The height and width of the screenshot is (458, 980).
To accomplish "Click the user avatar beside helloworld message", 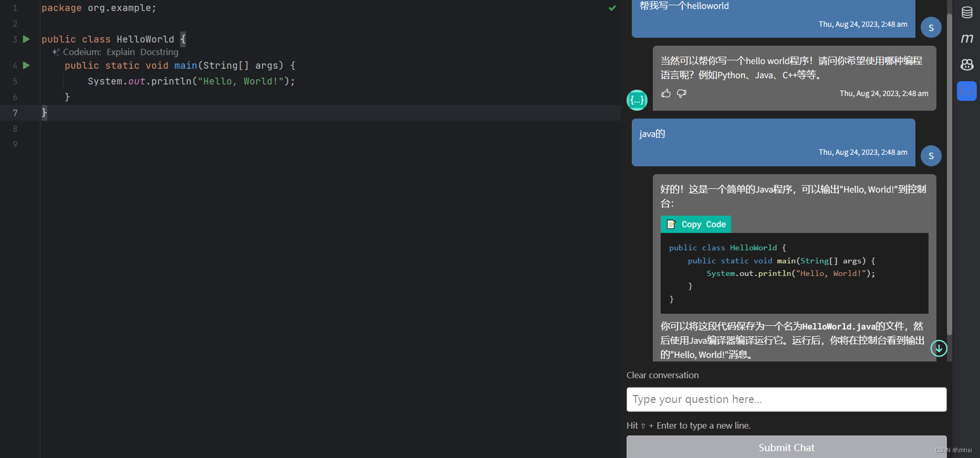I will point(931,27).
